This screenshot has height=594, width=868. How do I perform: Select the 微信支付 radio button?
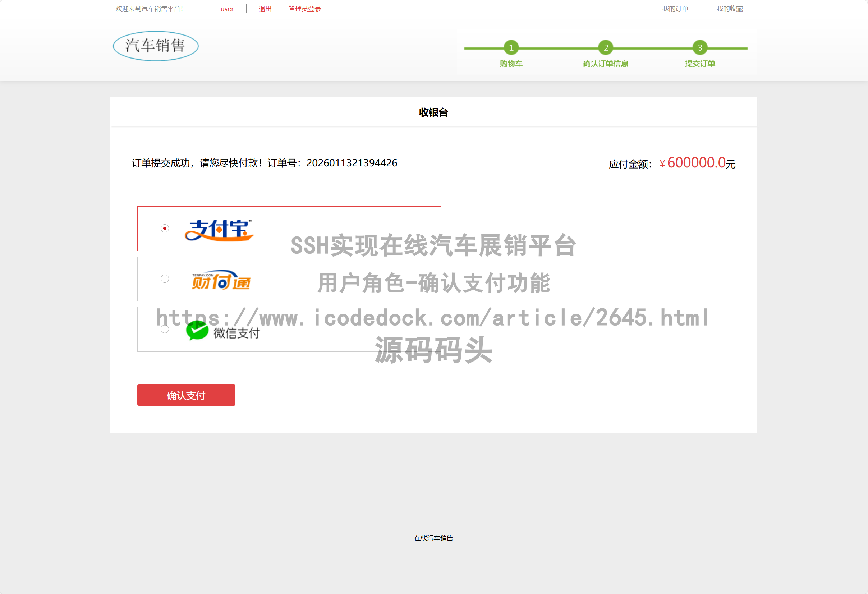pyautogui.click(x=165, y=329)
